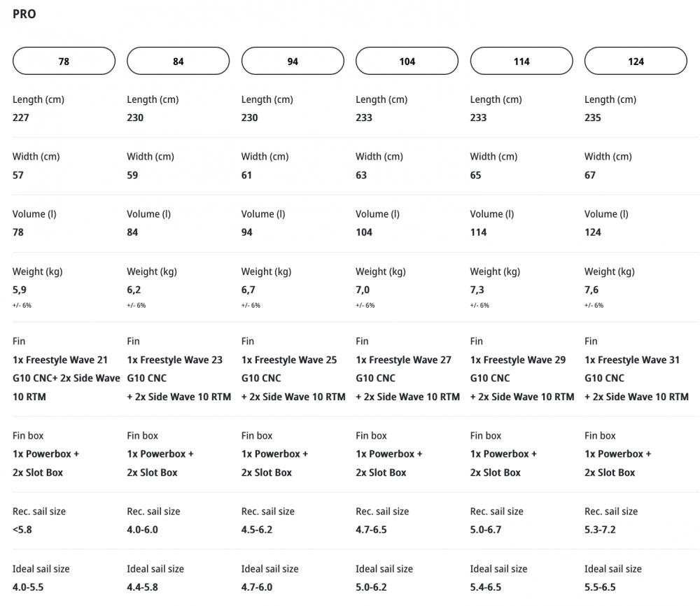Click the <5.8 recommended sail size

pyautogui.click(x=22, y=530)
